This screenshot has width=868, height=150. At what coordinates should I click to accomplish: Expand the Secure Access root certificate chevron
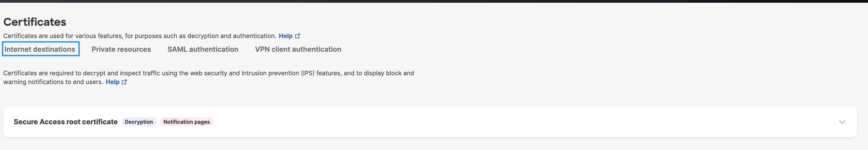pos(842,122)
